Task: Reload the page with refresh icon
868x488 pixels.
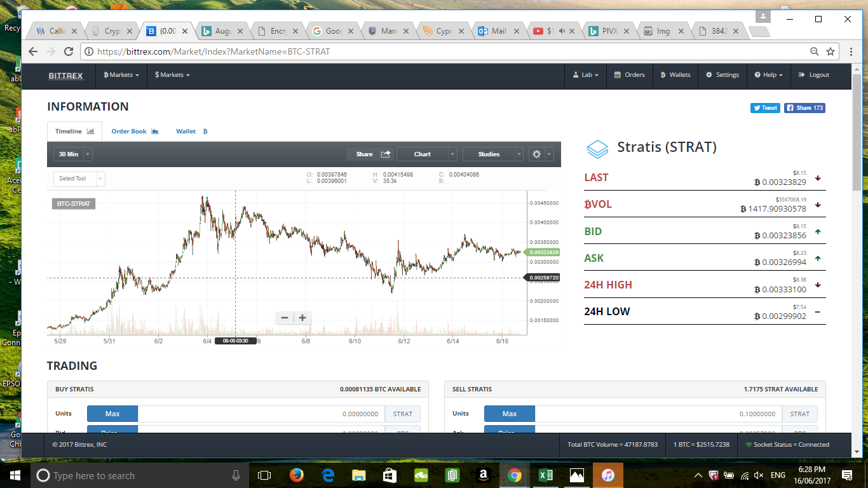Action: (x=69, y=51)
